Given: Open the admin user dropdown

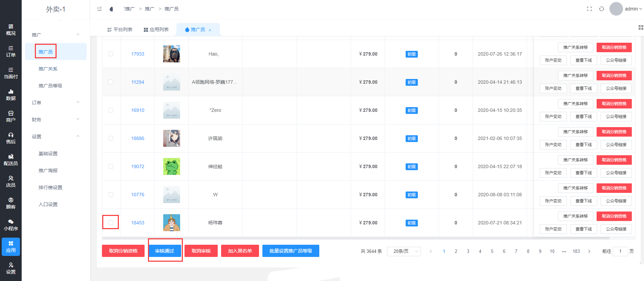Looking at the screenshot, I should tap(633, 9).
